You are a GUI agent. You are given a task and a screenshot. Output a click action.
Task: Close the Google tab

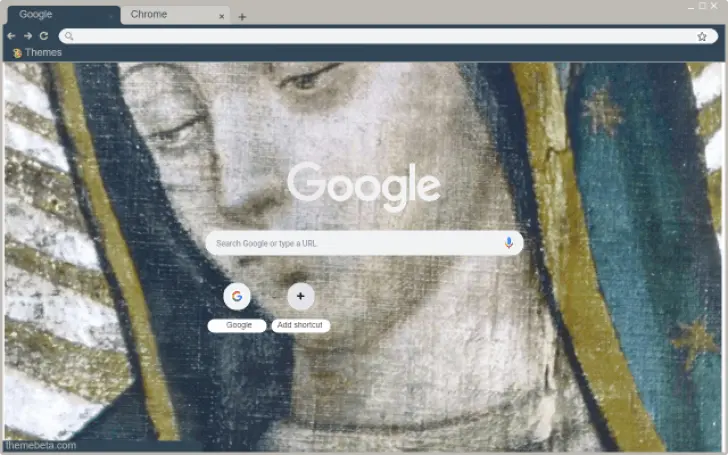pos(110,16)
